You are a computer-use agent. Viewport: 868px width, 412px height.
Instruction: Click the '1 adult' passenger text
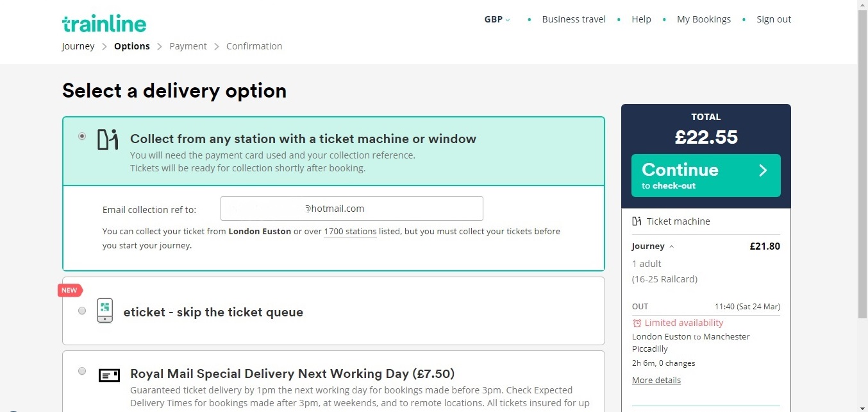click(647, 264)
